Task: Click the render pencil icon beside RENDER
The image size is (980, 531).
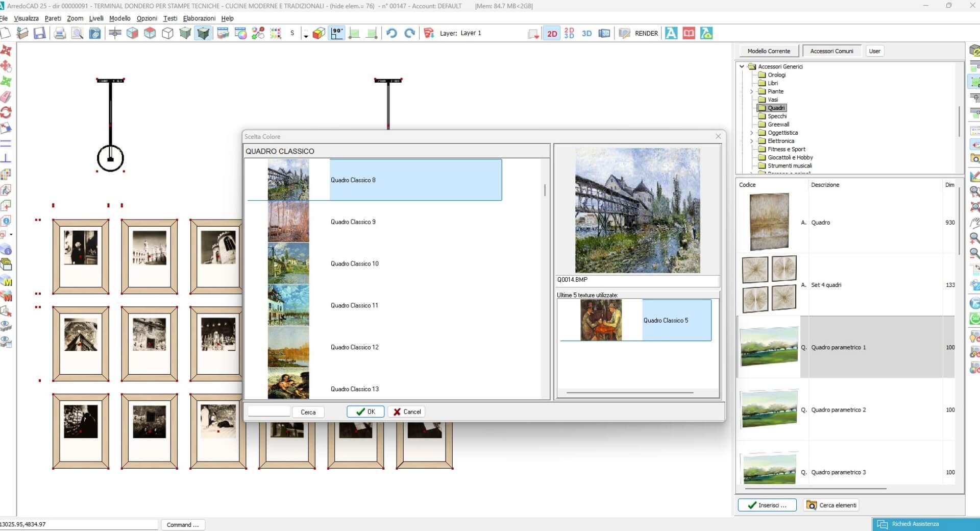Action: coord(624,33)
